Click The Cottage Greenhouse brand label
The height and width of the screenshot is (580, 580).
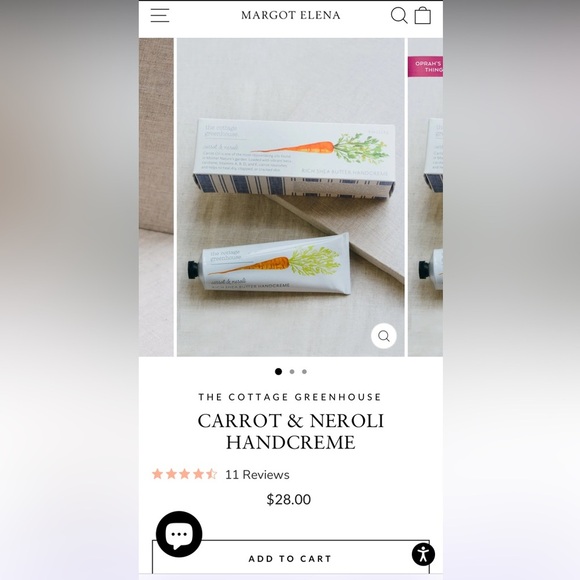click(290, 397)
